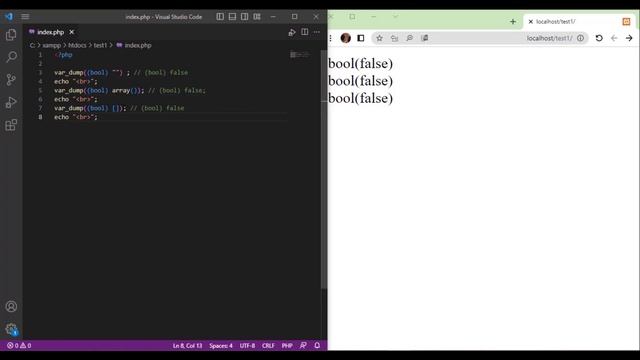This screenshot has width=640, height=360.
Task: Open editor More Actions ellipsis
Action: (x=317, y=32)
